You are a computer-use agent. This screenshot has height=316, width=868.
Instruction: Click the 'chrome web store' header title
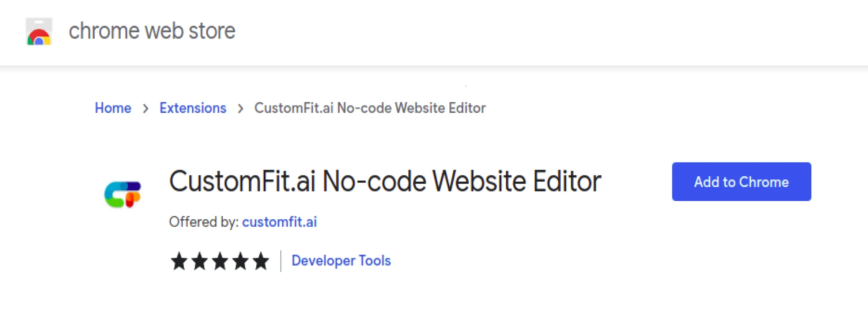pyautogui.click(x=152, y=31)
